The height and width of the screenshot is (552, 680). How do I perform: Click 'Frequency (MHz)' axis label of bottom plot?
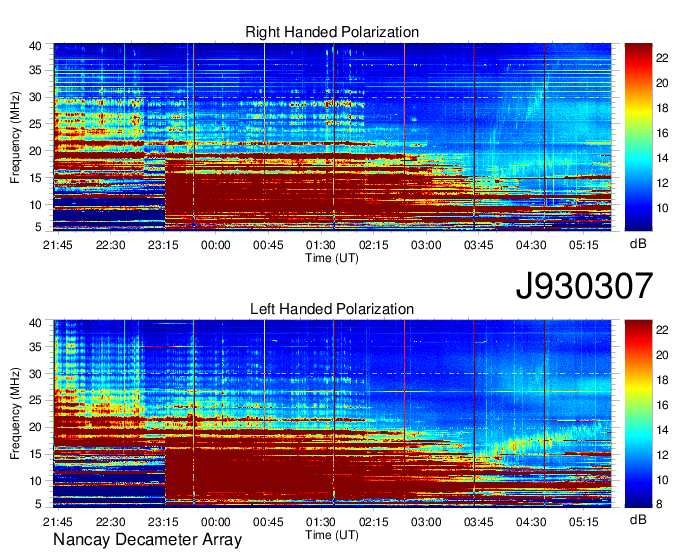coord(15,414)
